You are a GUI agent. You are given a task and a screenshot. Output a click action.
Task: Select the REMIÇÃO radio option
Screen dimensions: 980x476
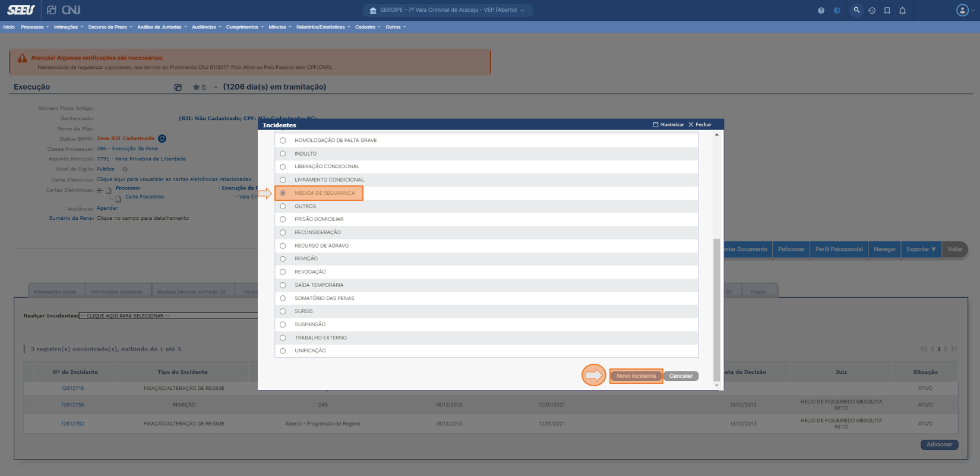(283, 259)
